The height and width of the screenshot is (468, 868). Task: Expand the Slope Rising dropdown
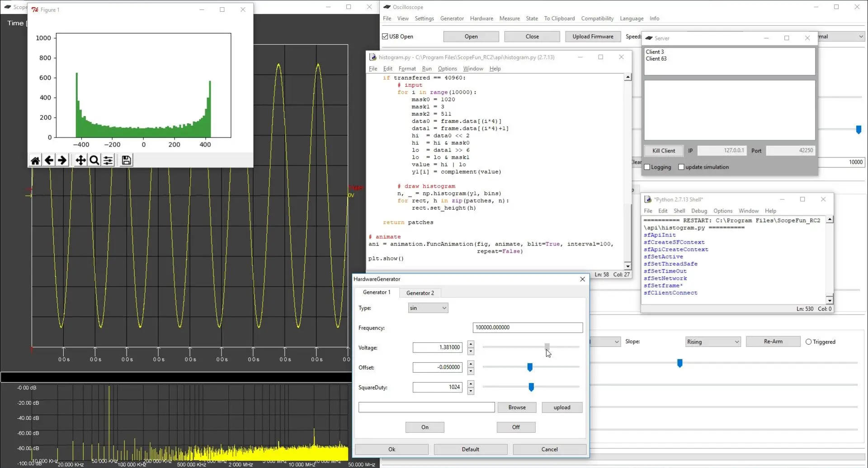coord(712,342)
